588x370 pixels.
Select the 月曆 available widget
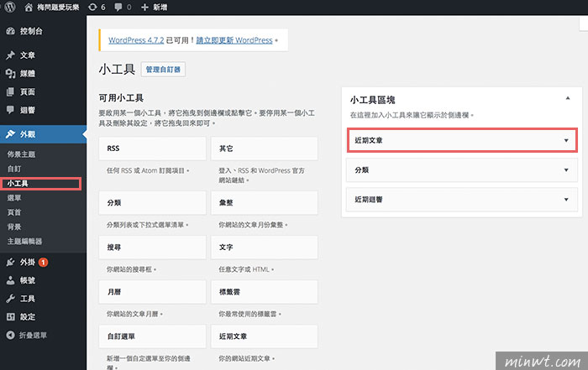coord(152,292)
